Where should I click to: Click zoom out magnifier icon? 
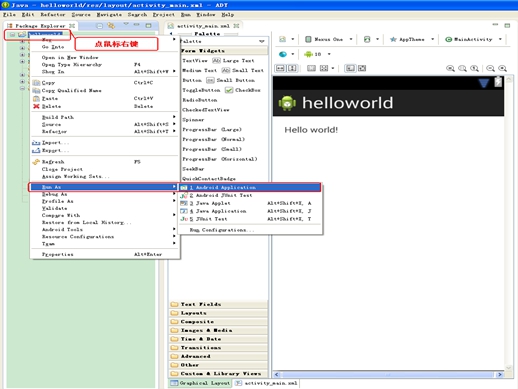490,68
